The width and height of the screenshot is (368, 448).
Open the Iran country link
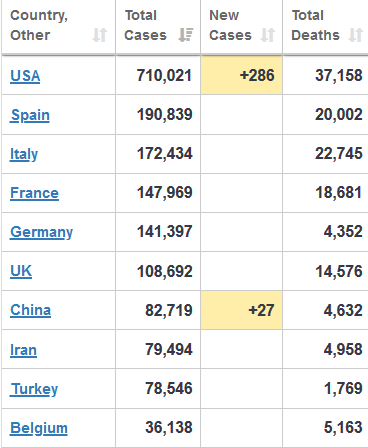[23, 350]
